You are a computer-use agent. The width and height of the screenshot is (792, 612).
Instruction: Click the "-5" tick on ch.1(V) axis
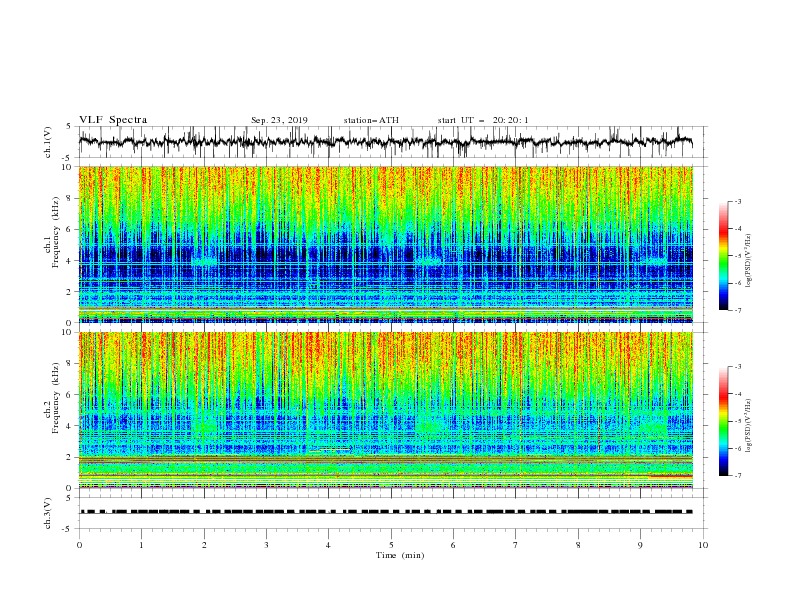67,158
